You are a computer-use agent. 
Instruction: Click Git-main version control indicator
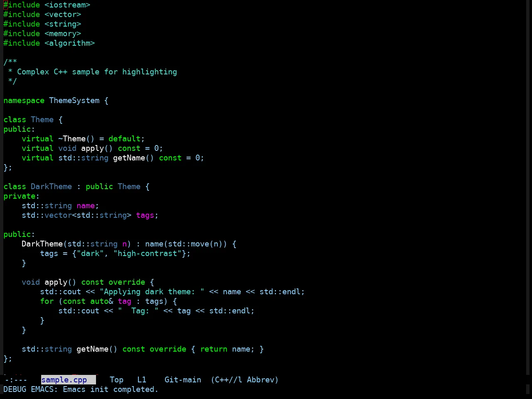click(x=183, y=379)
